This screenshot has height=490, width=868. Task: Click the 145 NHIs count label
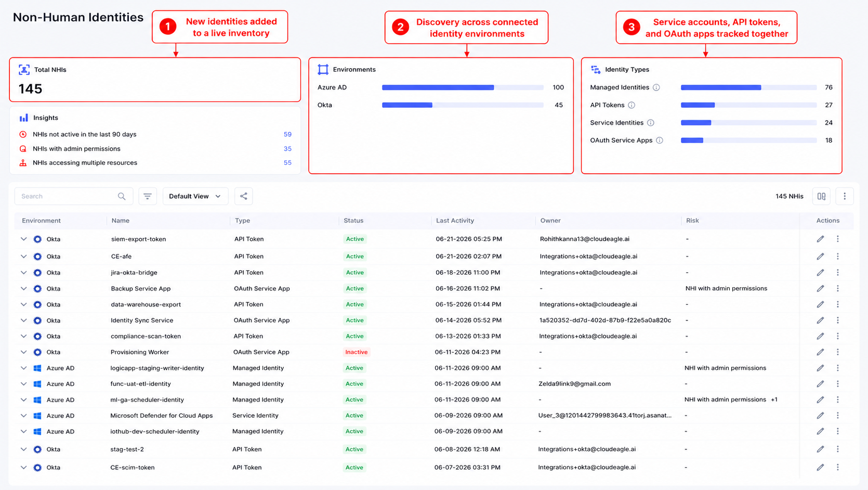point(790,196)
